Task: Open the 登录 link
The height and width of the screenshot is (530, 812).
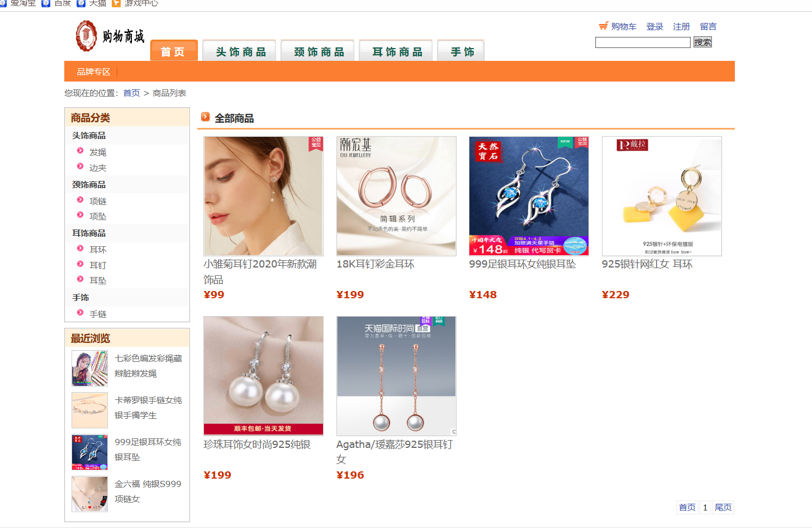Action: [x=654, y=26]
